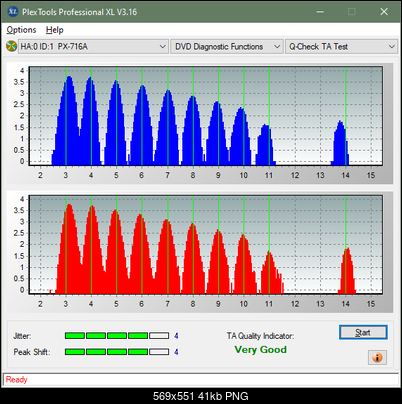Screen dimensions: 402x404
Task: Click the window title PlexTools Professional XL V3.16
Action: [x=79, y=12]
